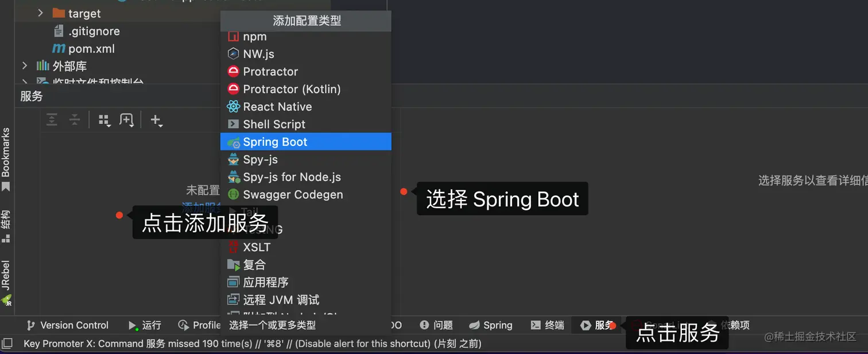This screenshot has width=868, height=354.
Task: Click the Protractor icon
Action: [233, 72]
